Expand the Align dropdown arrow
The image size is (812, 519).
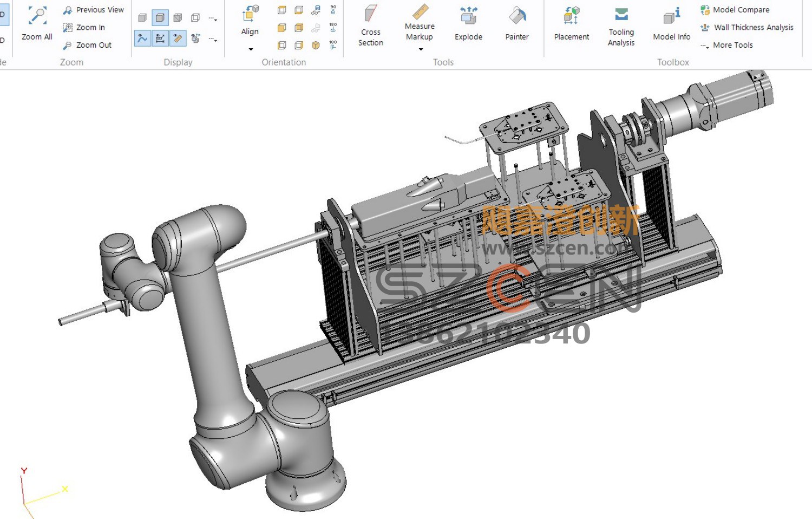click(x=251, y=49)
